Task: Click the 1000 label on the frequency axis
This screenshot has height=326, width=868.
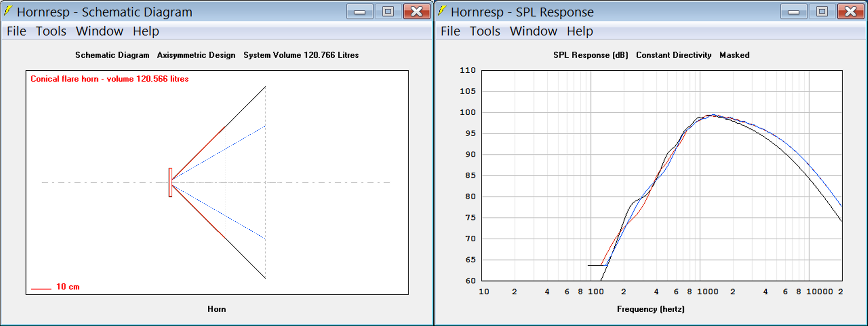Action: point(708,292)
